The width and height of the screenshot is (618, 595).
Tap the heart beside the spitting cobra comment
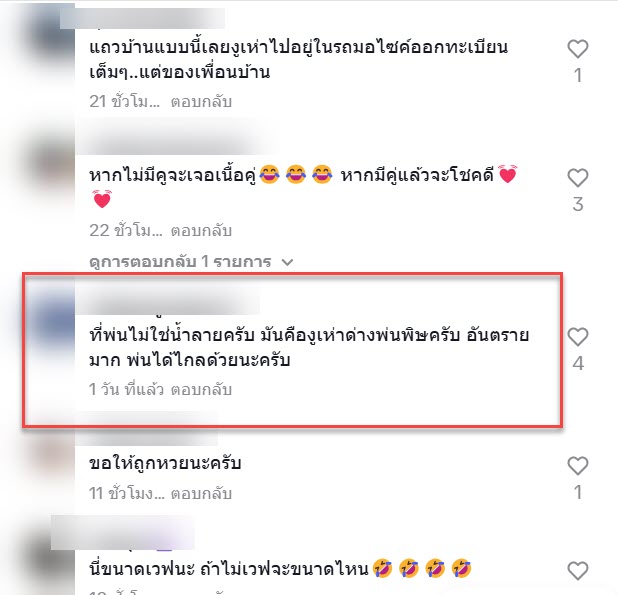[x=578, y=337]
